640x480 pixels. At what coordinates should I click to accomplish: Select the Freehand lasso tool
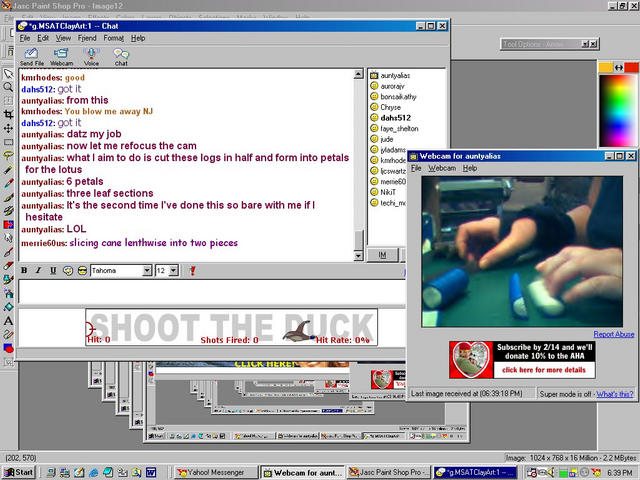tap(8, 156)
